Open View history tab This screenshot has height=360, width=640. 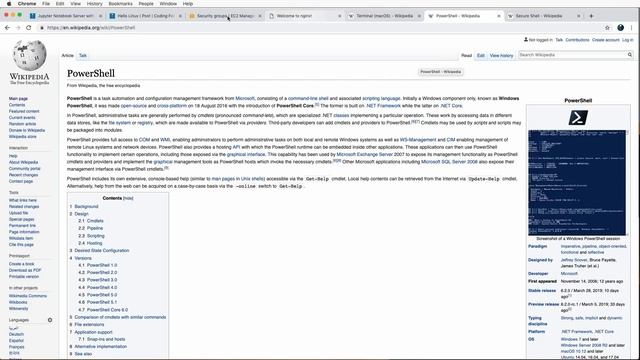tap(501, 56)
